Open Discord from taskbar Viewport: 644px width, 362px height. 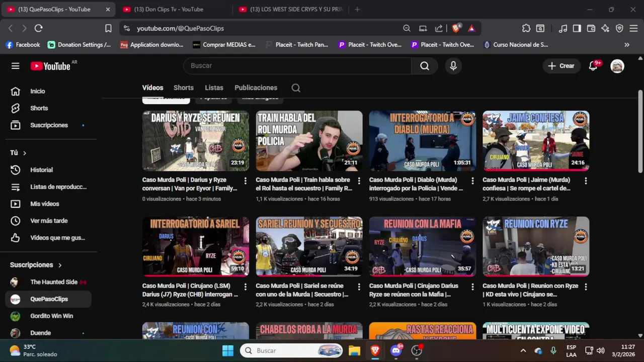(396, 350)
